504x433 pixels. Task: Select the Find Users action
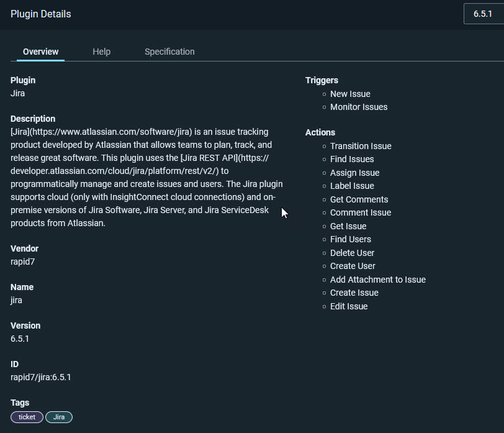pyautogui.click(x=350, y=239)
